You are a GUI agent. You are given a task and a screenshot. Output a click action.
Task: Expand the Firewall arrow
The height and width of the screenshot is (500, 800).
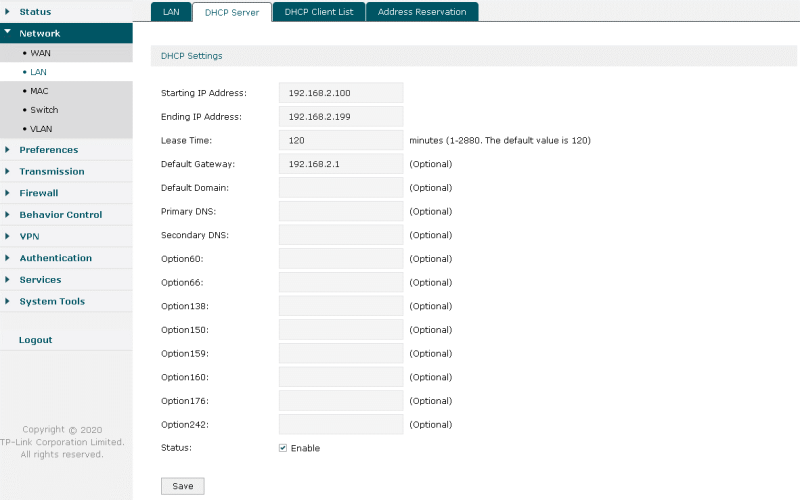7,193
